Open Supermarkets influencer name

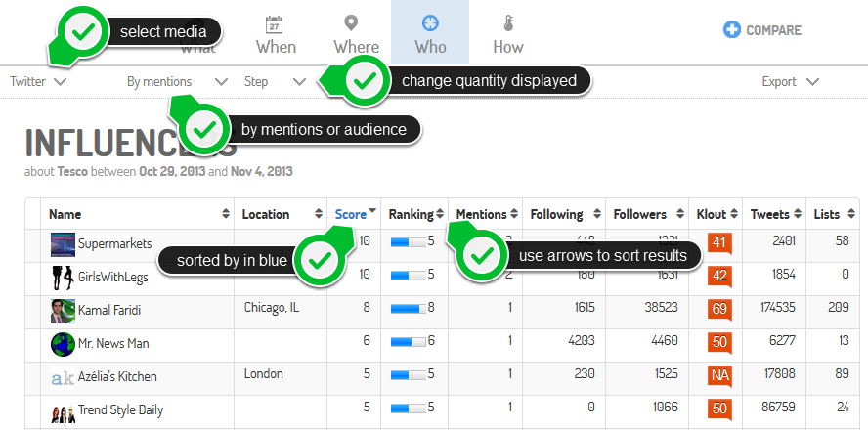tap(114, 243)
